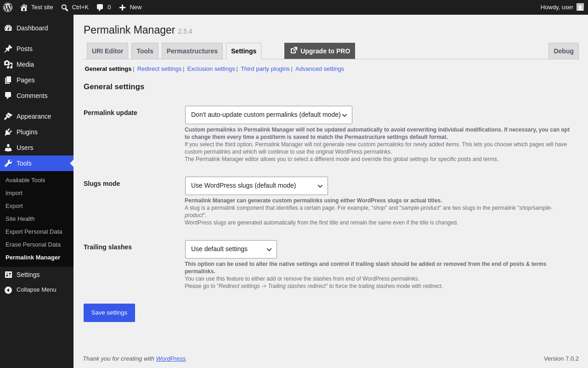Open the Dashboard menu item
This screenshot has height=368, width=588.
coord(37,28)
